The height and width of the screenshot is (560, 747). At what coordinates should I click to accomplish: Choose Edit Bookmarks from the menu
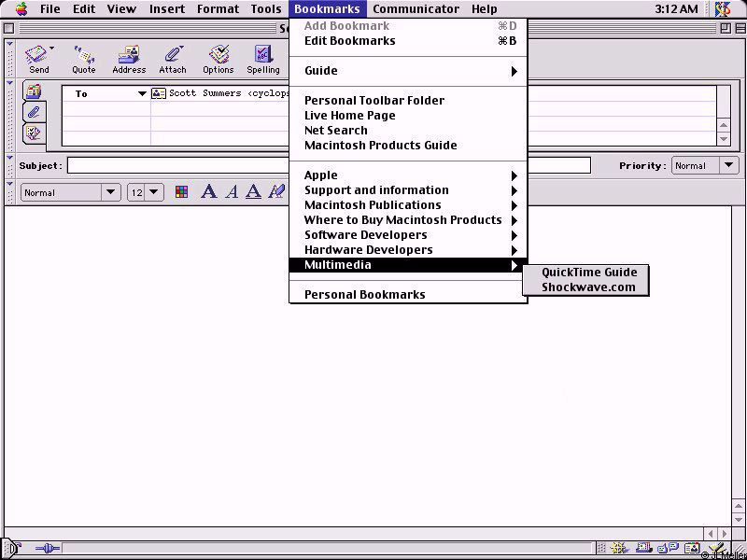tap(408, 41)
